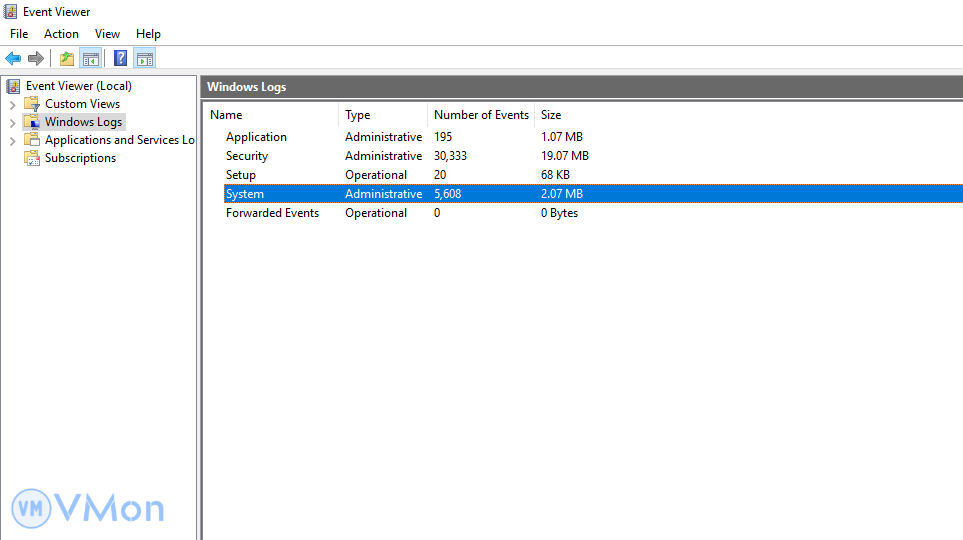
Task: Click the Applications and Services Logs folder icon
Action: [32, 140]
